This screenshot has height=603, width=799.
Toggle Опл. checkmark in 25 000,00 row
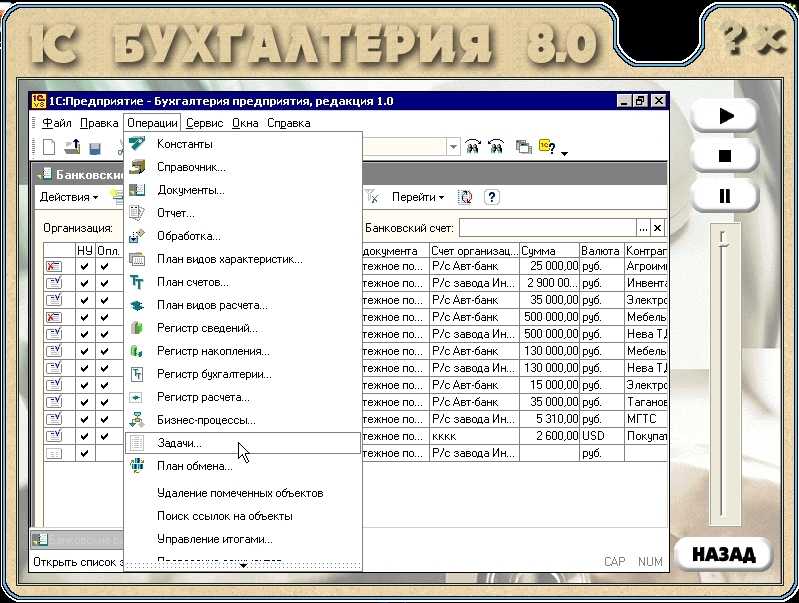pos(104,266)
